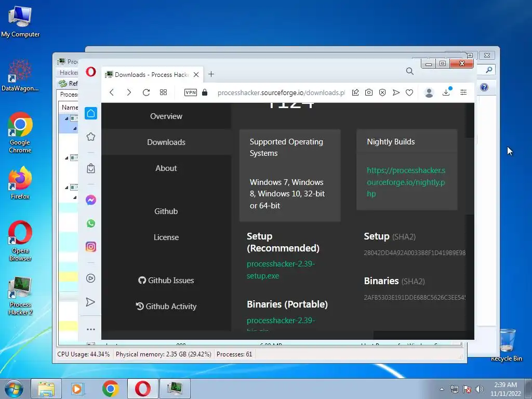Open the Firefox desktop shortcut
The width and height of the screenshot is (532, 399).
click(x=20, y=183)
